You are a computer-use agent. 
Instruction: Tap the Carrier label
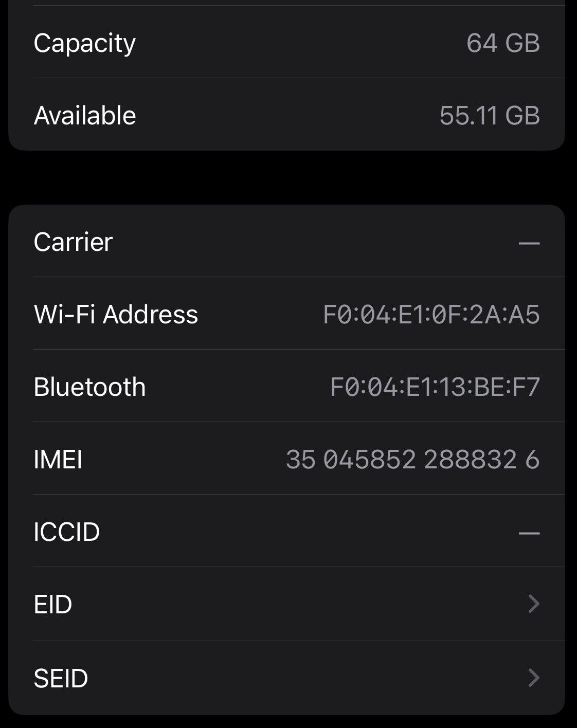73,242
